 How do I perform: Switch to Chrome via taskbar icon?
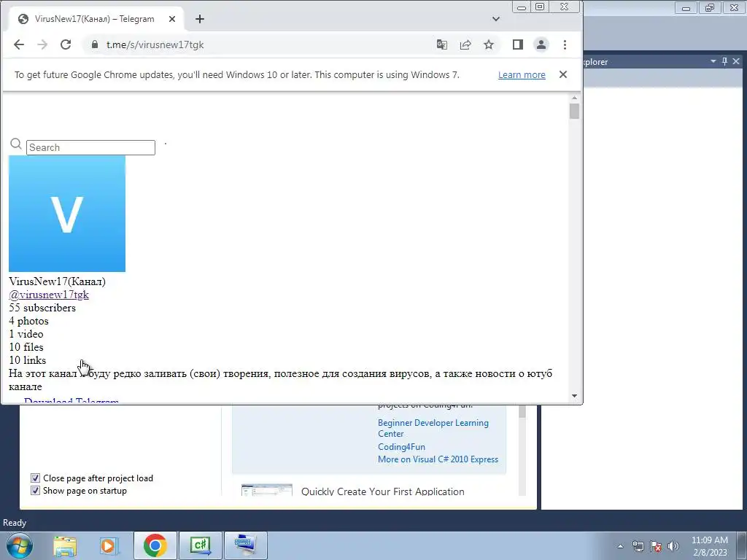pos(155,545)
